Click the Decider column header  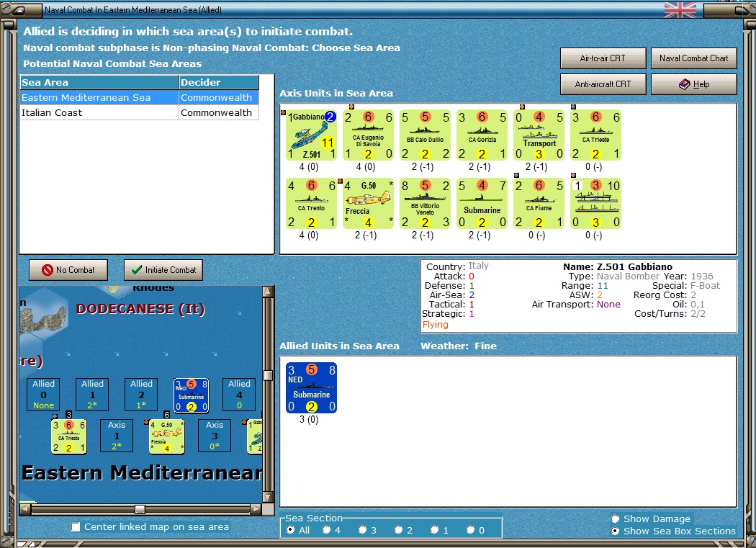click(219, 83)
